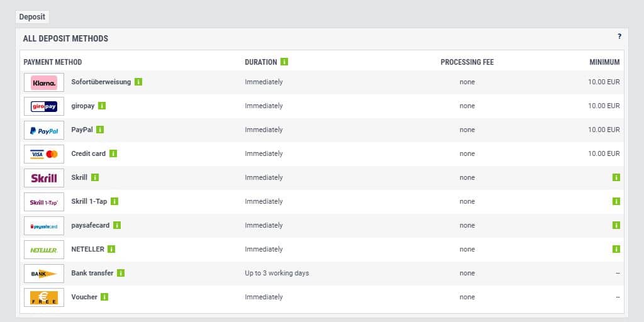
Task: Show minimum info icon in paysafecard row
Action: pos(616,225)
